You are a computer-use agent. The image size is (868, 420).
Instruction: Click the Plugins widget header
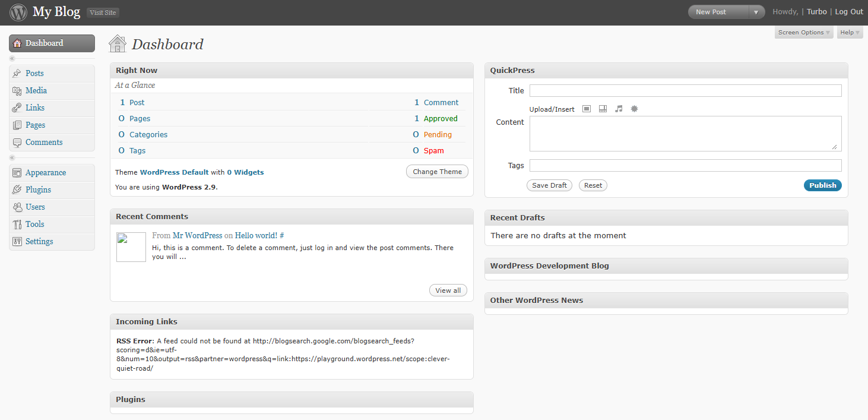tap(292, 400)
